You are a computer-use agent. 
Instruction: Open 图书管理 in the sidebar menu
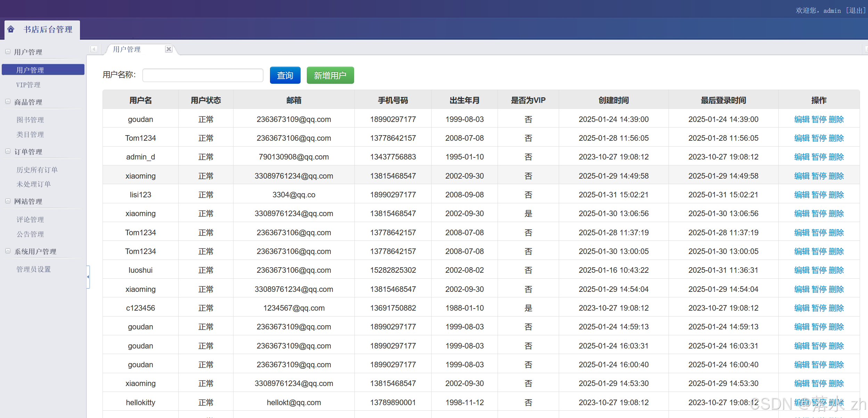coord(30,120)
